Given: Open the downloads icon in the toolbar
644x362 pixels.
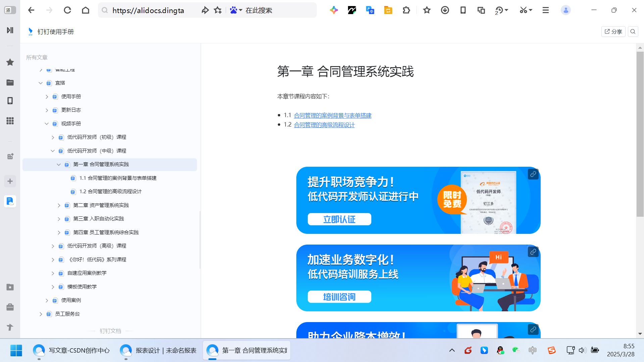Looking at the screenshot, I should [445, 10].
